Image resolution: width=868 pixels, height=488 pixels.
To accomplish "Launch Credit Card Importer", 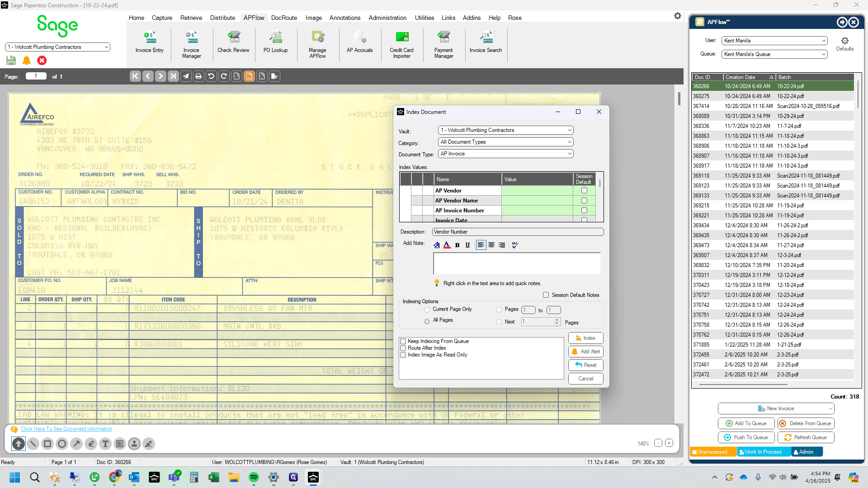I will click(x=401, y=45).
